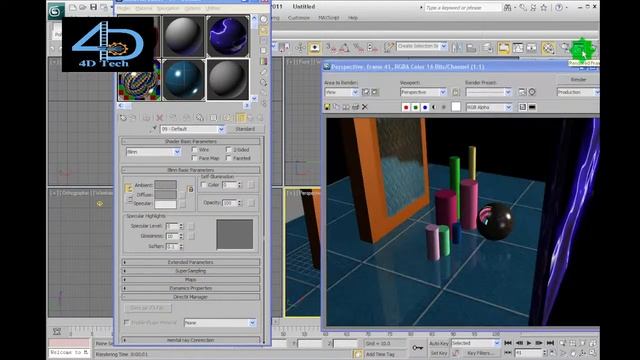Image resolution: width=640 pixels, height=360 pixels.
Task: Click the red channel toggle in render window
Action: pos(406,107)
